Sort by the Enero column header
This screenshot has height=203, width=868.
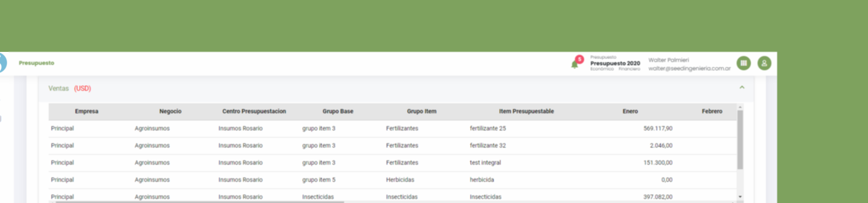[x=630, y=111]
